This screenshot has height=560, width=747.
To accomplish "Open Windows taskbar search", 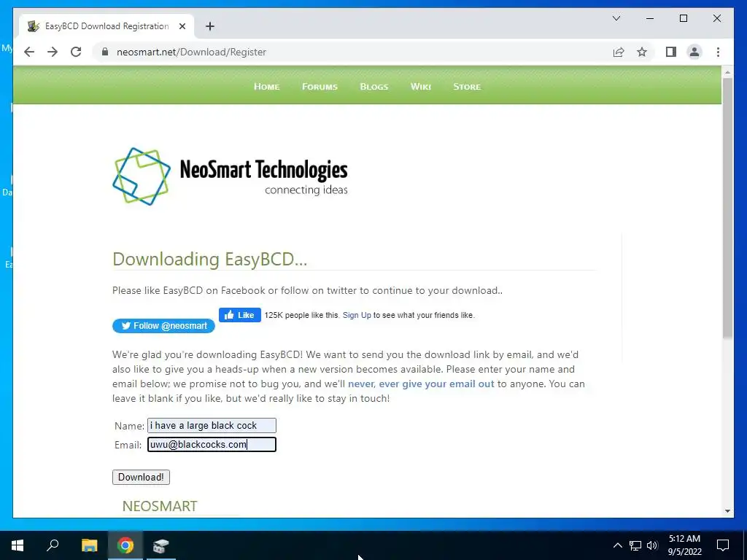I will 53,545.
